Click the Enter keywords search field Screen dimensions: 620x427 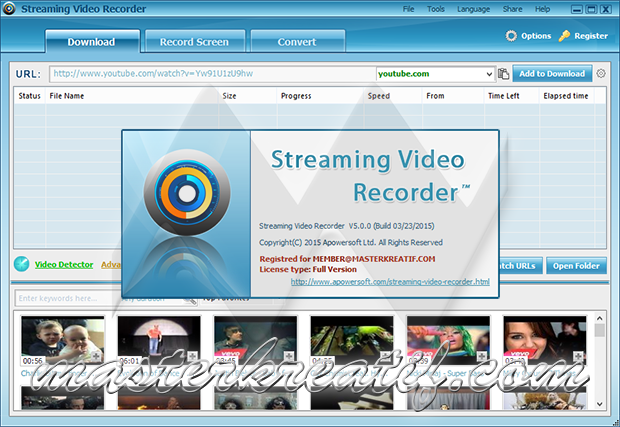click(67, 298)
